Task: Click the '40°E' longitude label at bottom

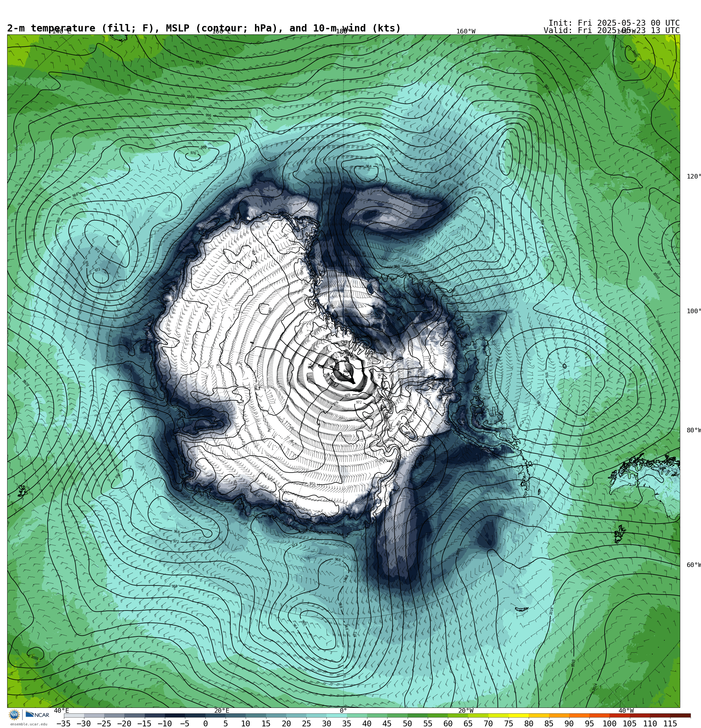Action: (61, 710)
